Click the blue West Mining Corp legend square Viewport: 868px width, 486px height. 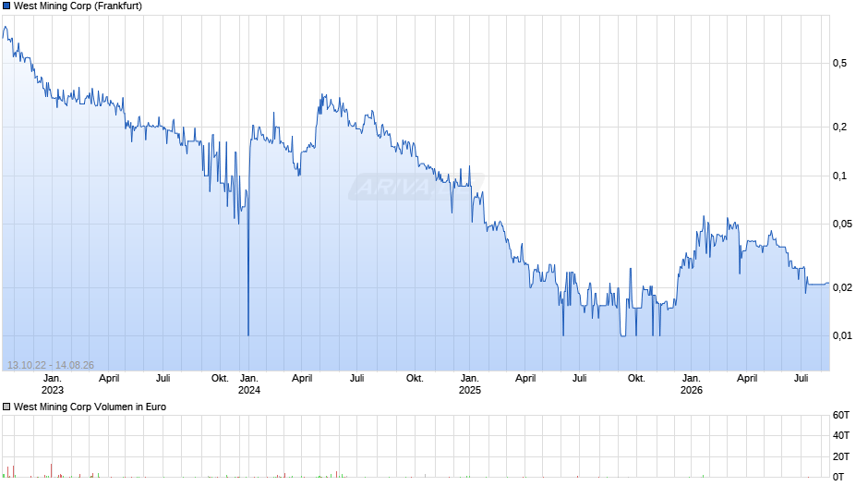click(6, 6)
